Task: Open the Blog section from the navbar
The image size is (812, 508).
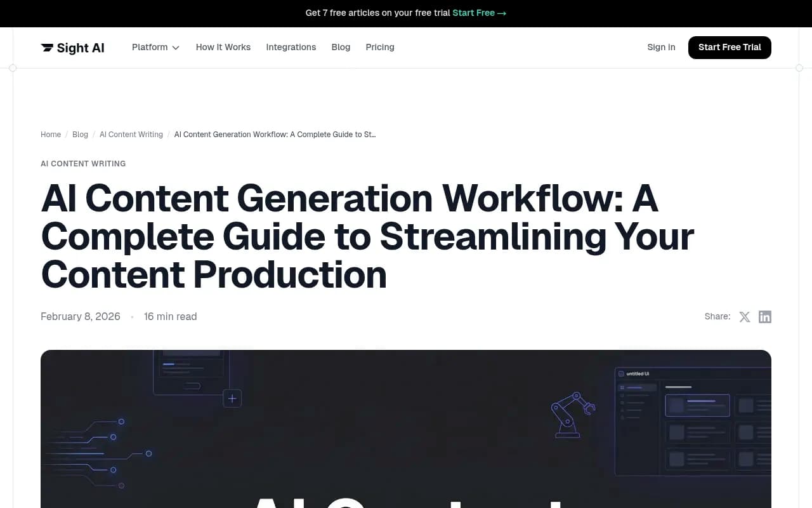Action: 341,47
